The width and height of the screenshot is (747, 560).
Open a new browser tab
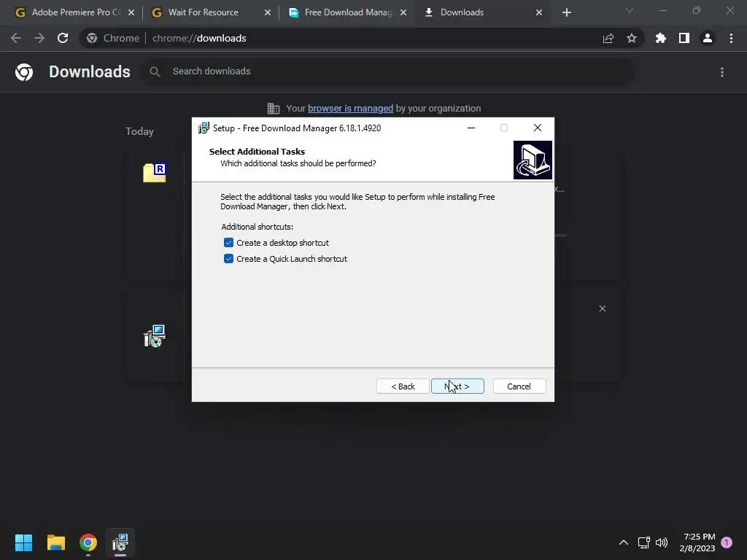(566, 13)
